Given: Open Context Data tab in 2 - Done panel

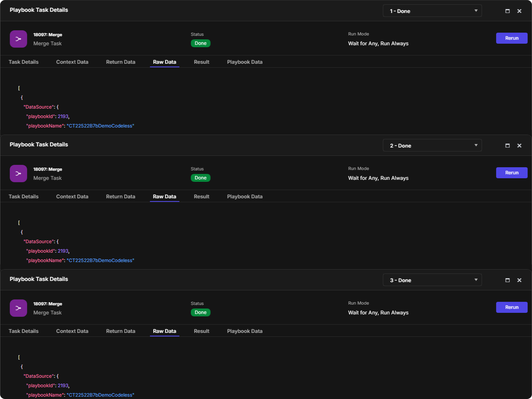Looking at the screenshot, I should click(x=72, y=197).
